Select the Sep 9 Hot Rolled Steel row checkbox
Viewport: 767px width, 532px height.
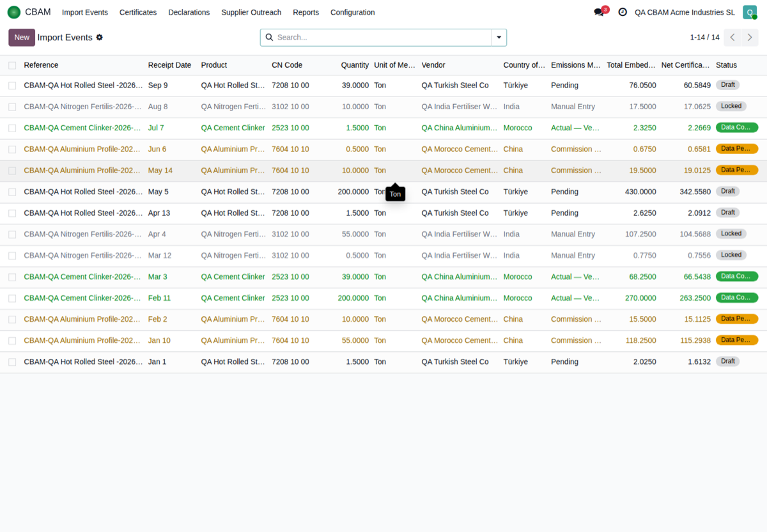click(x=12, y=86)
